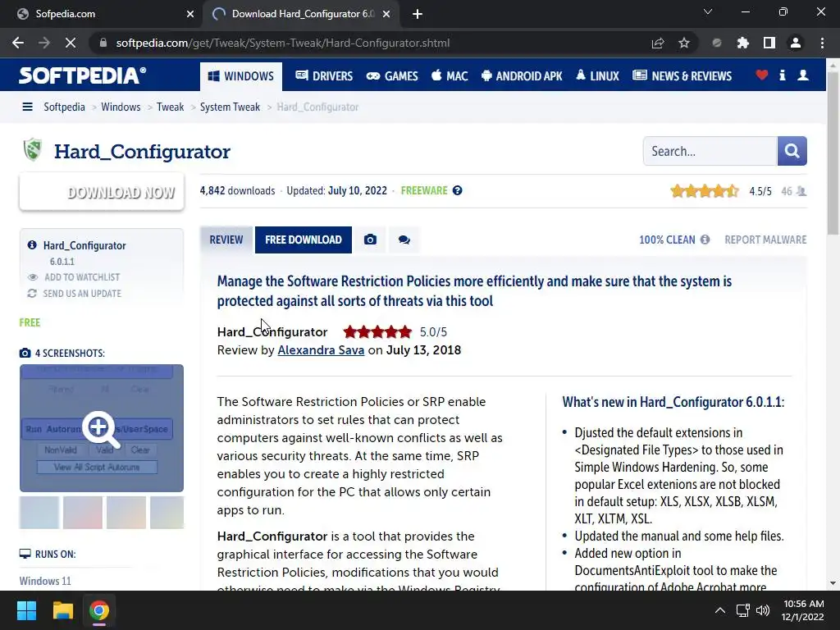Switch to the Review tab

pos(226,240)
